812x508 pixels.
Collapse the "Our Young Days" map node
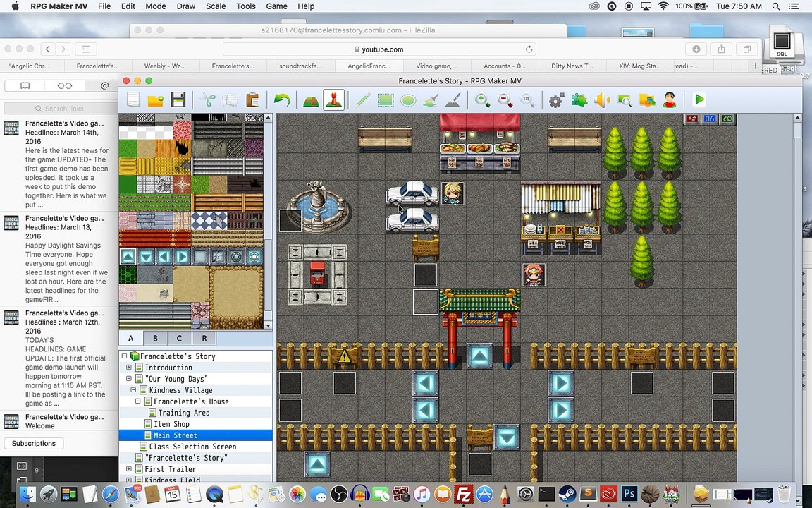click(x=129, y=379)
